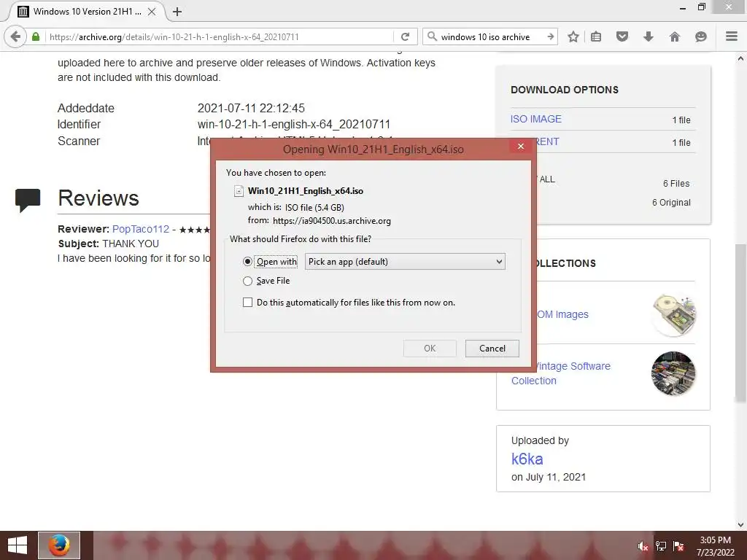Image resolution: width=747 pixels, height=560 pixels.
Task: Reload the page with the refresh icon
Action: [405, 36]
